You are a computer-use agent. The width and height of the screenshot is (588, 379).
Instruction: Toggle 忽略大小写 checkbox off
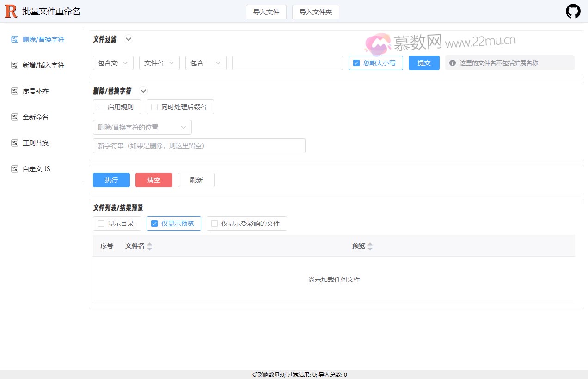[356, 63]
